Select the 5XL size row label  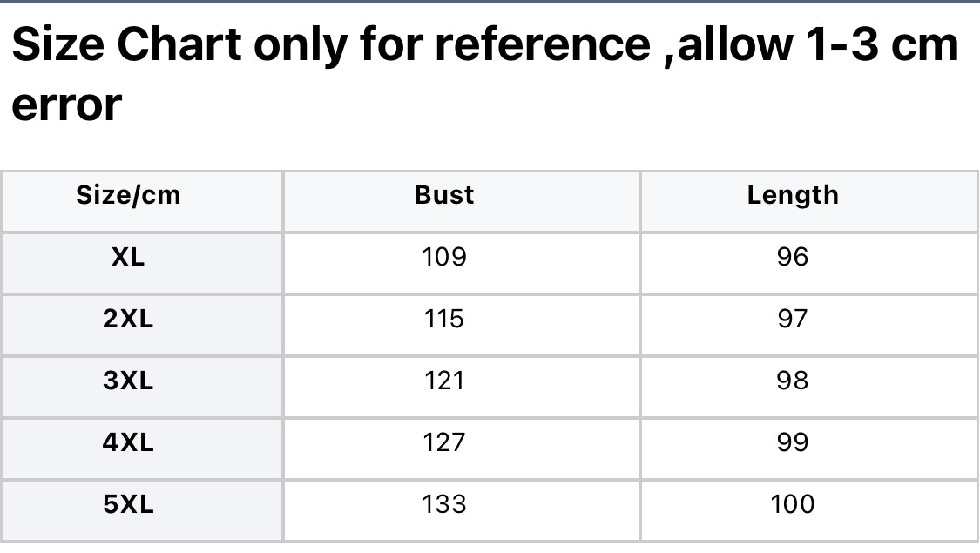[x=128, y=504]
